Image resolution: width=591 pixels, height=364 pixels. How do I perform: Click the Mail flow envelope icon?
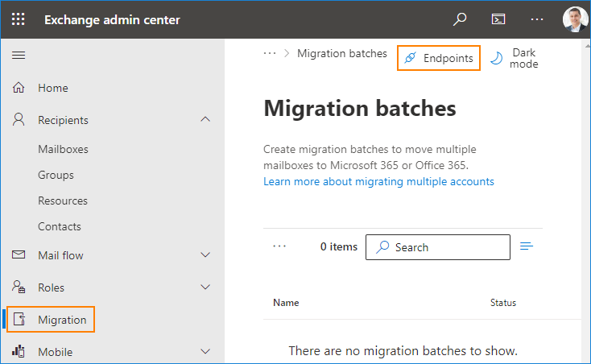19,254
